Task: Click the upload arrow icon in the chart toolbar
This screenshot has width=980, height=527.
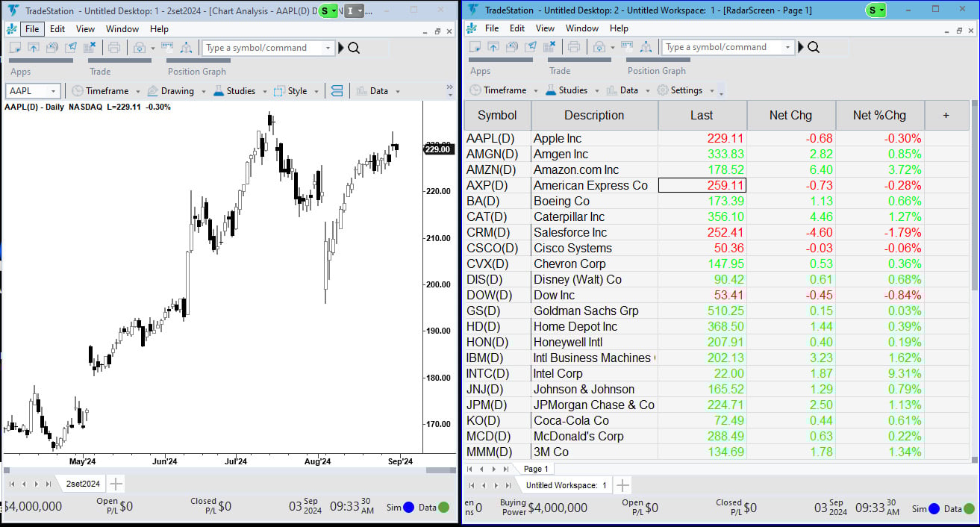Action: point(34,48)
